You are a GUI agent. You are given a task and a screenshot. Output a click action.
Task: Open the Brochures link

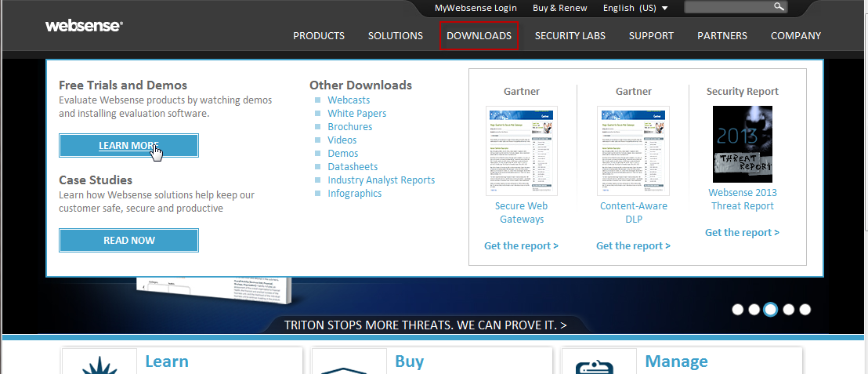tap(350, 127)
